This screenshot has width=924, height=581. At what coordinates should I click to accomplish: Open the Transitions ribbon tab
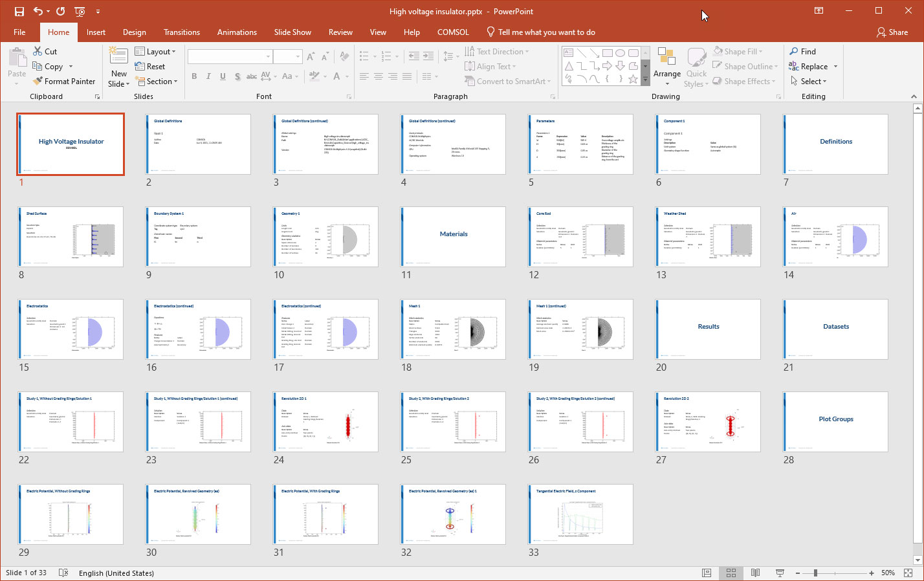pos(182,32)
